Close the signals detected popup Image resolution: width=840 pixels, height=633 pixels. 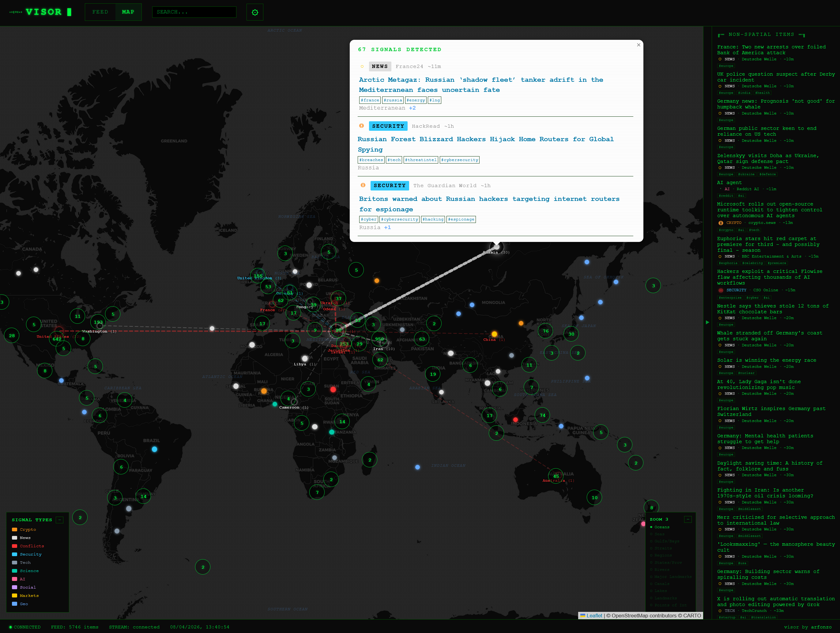point(638,45)
